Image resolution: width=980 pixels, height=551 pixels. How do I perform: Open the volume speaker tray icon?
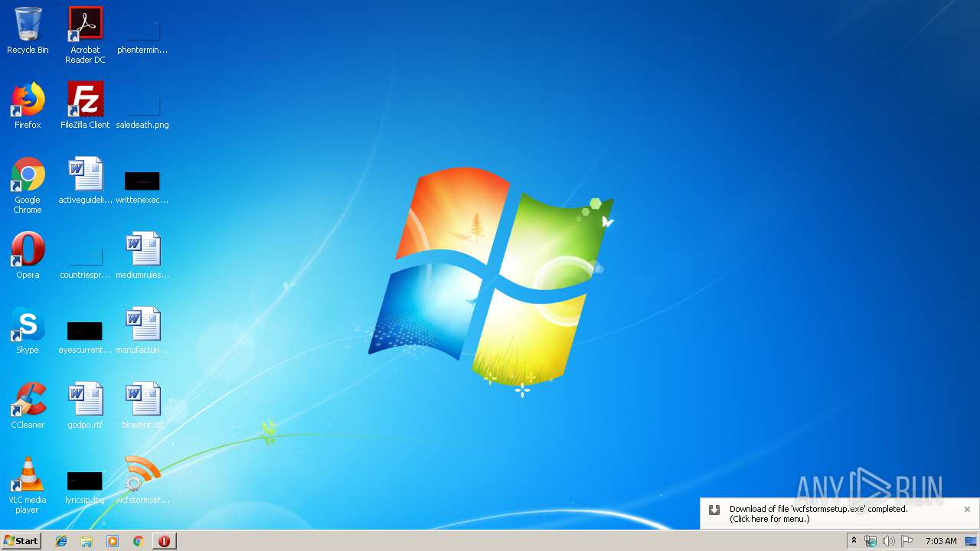click(x=888, y=541)
